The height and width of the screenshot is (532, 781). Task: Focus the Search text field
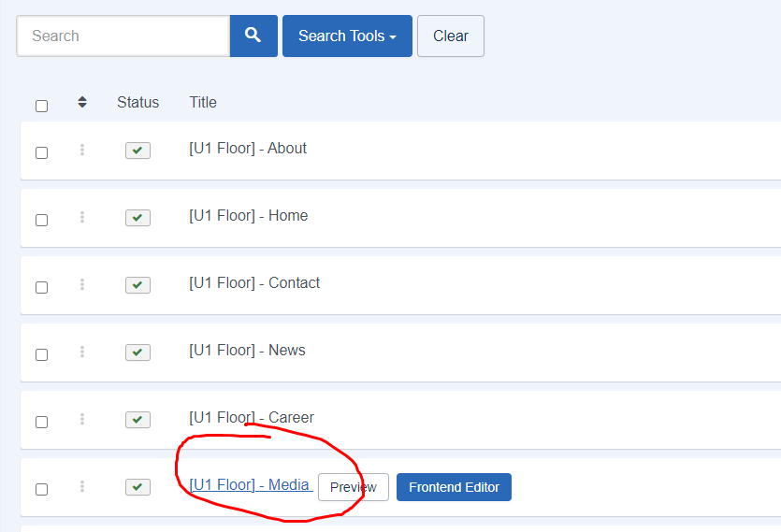123,36
